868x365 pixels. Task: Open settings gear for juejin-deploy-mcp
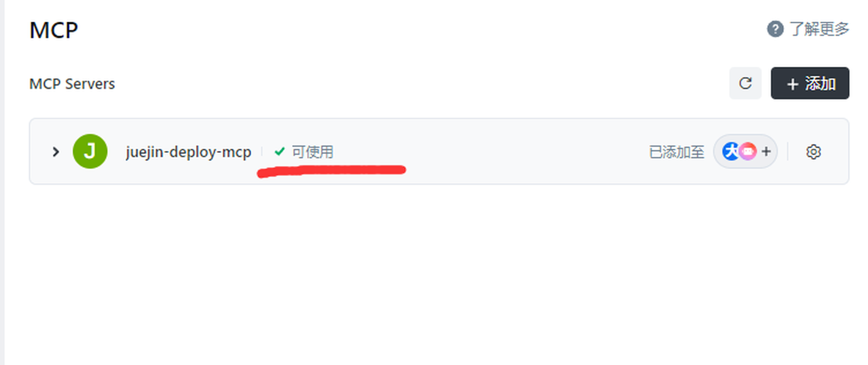click(x=813, y=152)
